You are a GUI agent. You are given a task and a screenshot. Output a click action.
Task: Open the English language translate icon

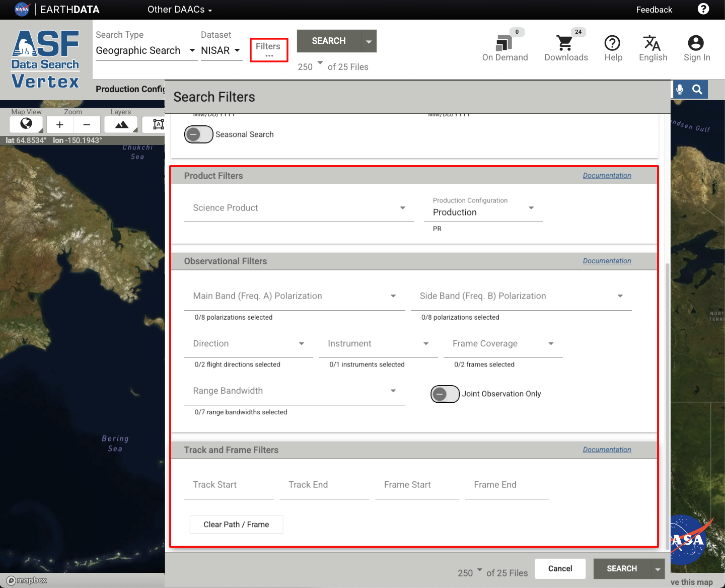point(652,44)
